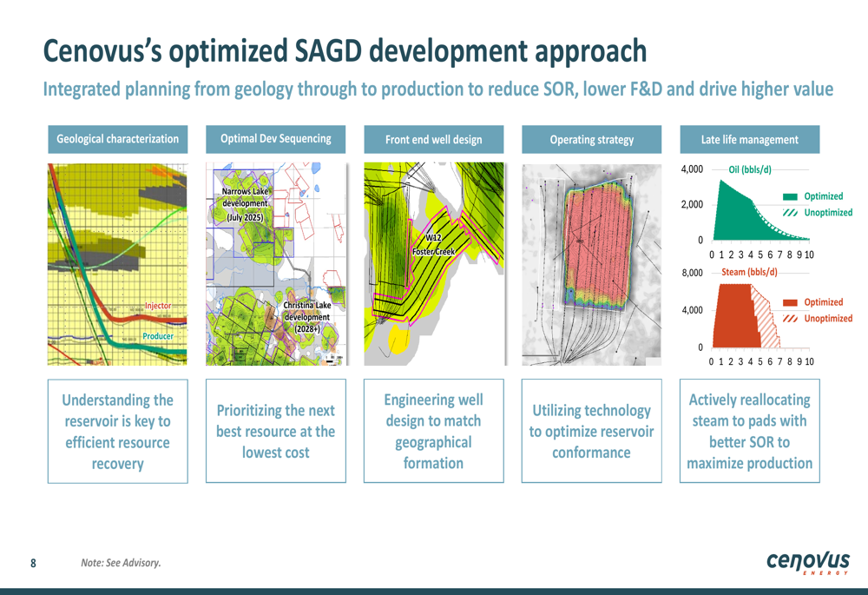Click the green Optimized legend swatch in oil chart
The height and width of the screenshot is (595, 868).
[790, 196]
